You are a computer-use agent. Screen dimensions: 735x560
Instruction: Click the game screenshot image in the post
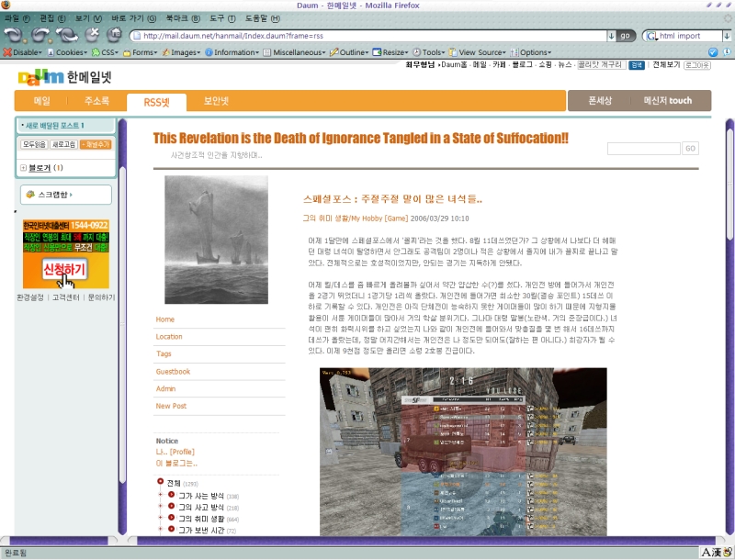[463, 452]
